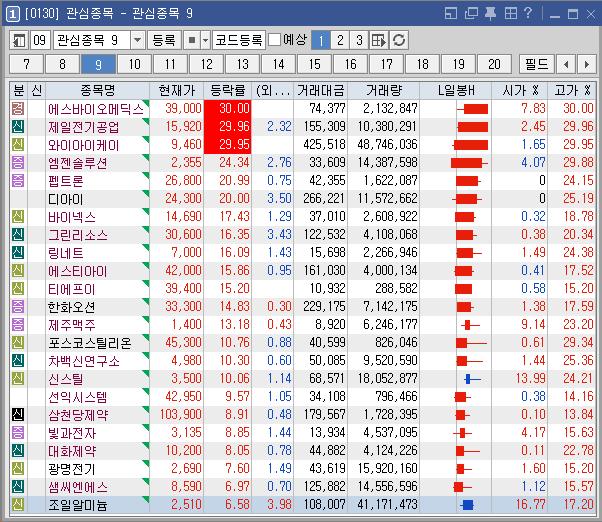Click the help question mark icon in title bar
602x522 pixels.
click(x=528, y=13)
